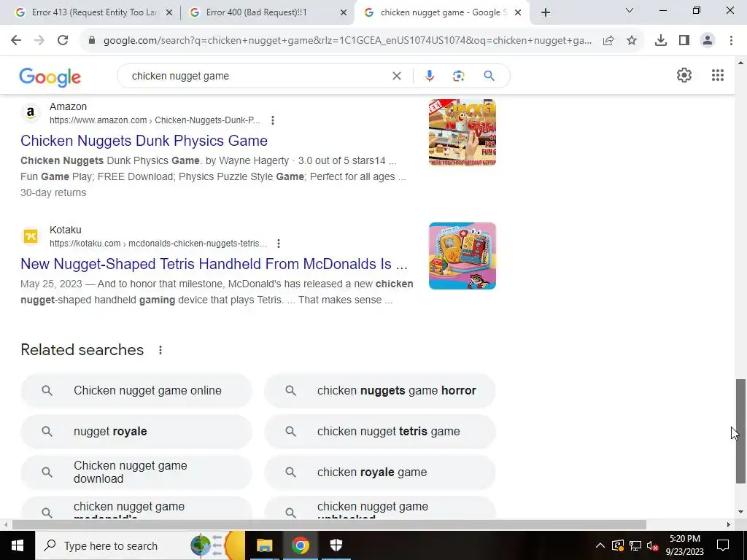747x560 pixels.
Task: Click scrollbar up arrow
Action: (x=740, y=63)
